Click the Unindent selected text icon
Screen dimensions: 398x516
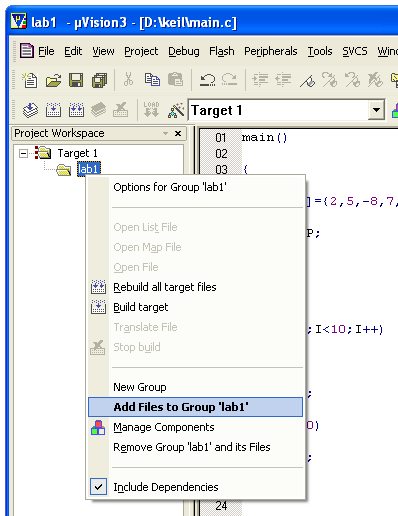[x=283, y=80]
